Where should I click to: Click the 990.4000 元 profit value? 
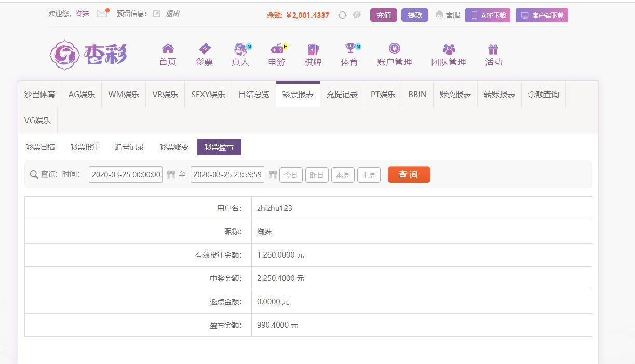(278, 325)
